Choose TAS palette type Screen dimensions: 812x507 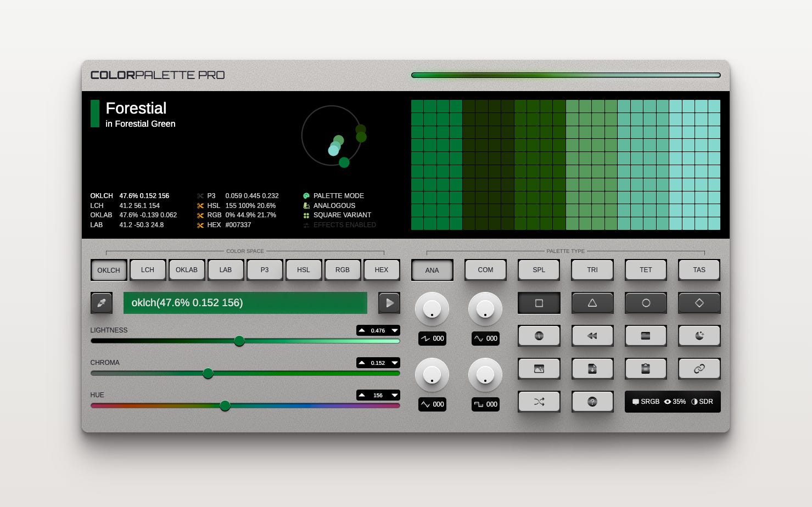[x=699, y=270]
